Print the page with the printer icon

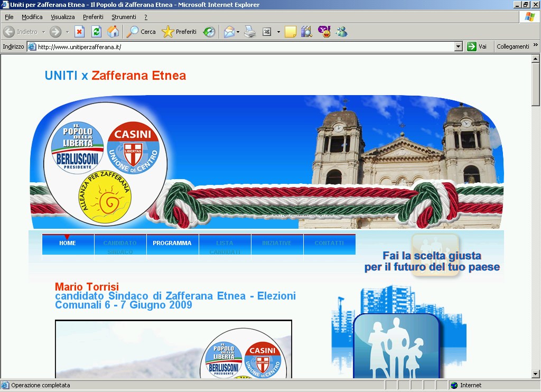[250, 32]
